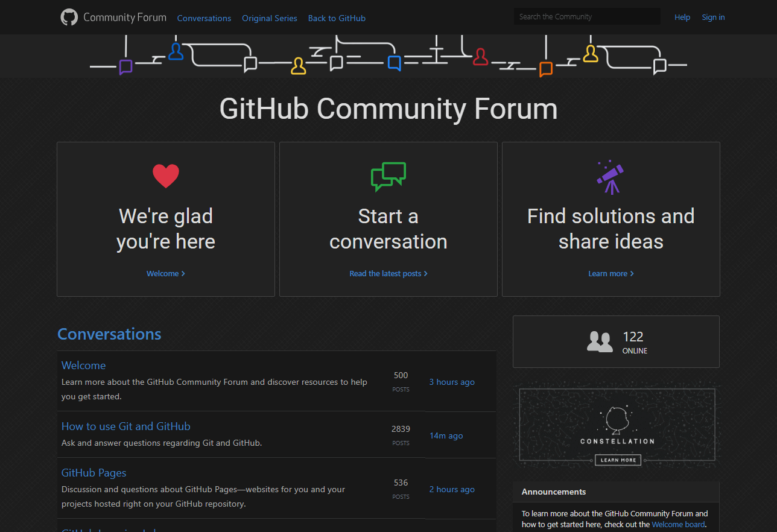Focus the Search the Community field

587,17
